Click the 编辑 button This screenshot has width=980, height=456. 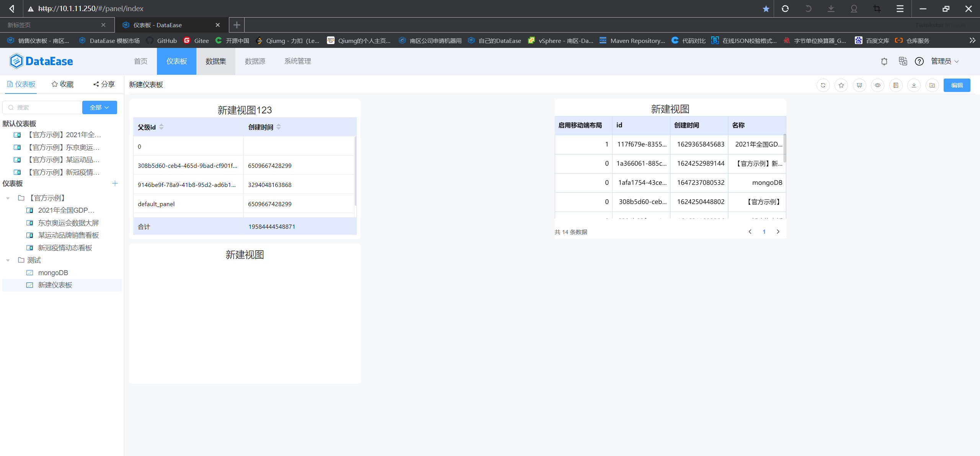pos(957,85)
